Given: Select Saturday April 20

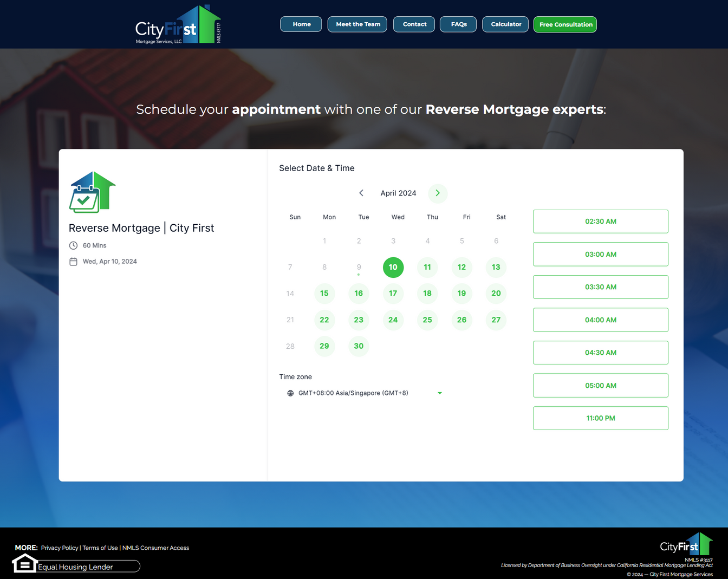Looking at the screenshot, I should 496,294.
